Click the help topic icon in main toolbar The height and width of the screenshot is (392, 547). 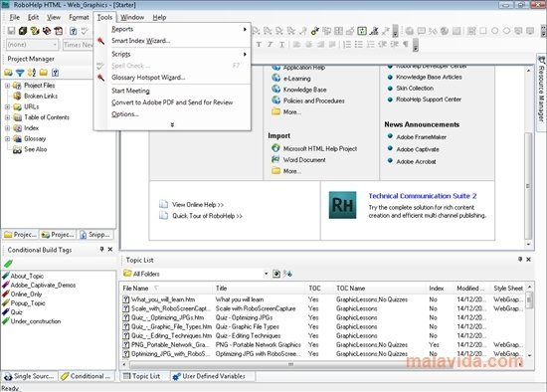point(73,31)
